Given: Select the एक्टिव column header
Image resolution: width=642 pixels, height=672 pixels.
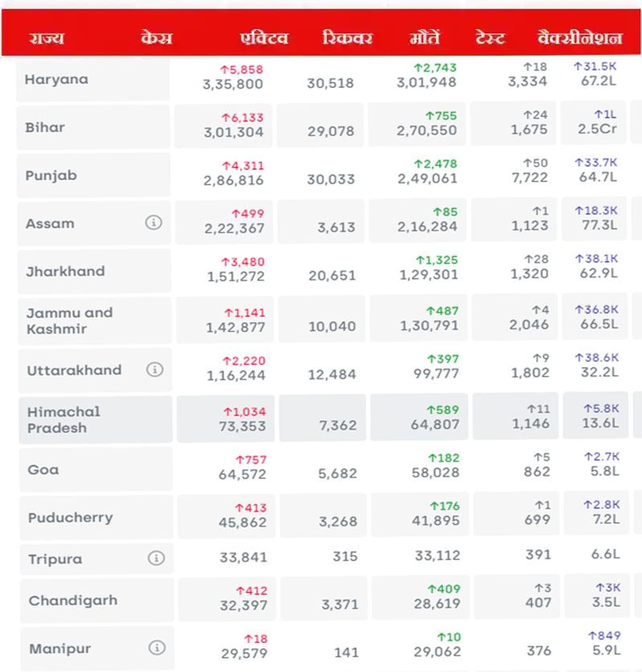Looking at the screenshot, I should click(264, 38).
